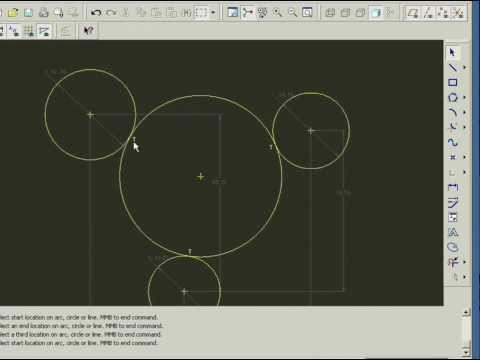Viewport: 480px width, 360px height.
Task: Select the Arc sketch tool
Action: click(452, 112)
